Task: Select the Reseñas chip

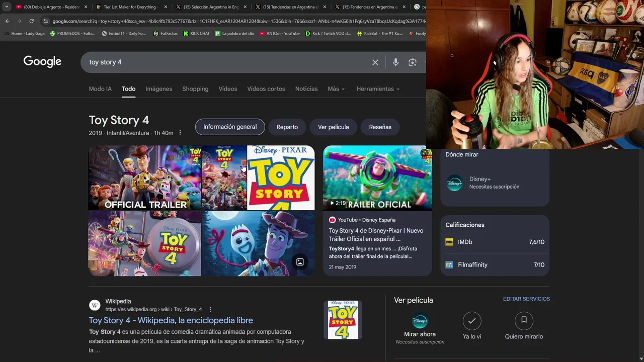Action: pos(380,127)
